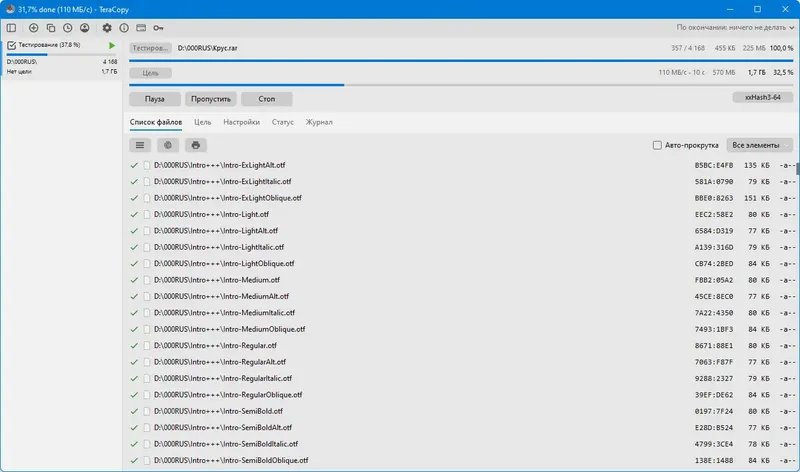Select the Intro-SemiBoldItalic.otf file row
The height and width of the screenshot is (472, 800).
461,444
